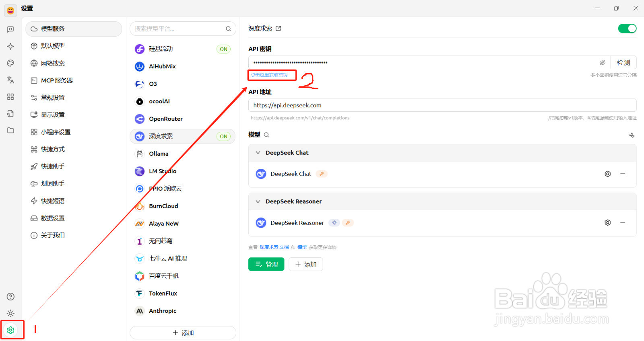This screenshot has width=644, height=341.
Task: Collapse the DeepSeek Reasoner group
Action: click(x=258, y=201)
